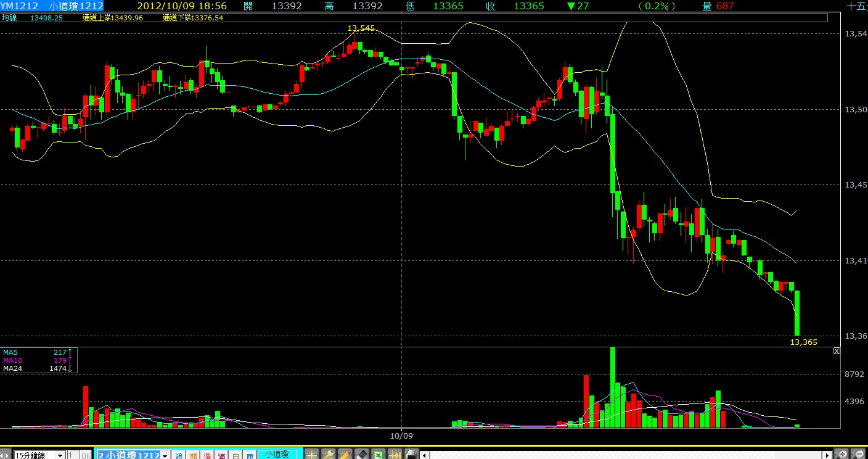Select the 期 futures category button

[193, 455]
